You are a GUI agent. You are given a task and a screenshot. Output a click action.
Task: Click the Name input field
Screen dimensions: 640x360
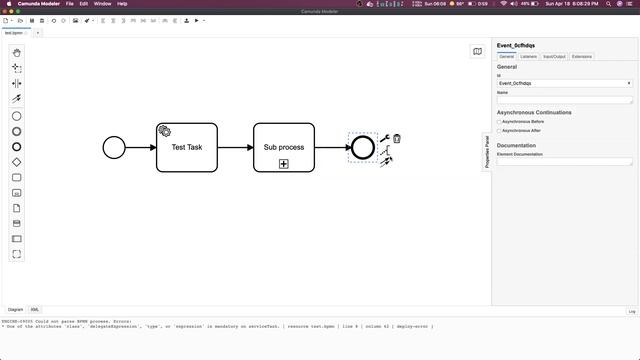pyautogui.click(x=565, y=100)
